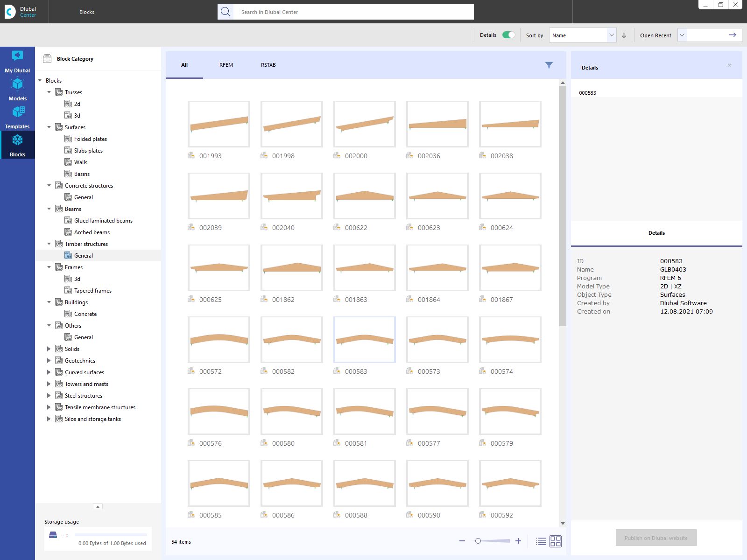747x560 pixels.
Task: Click the Trusses category icon
Action: [x=59, y=92]
